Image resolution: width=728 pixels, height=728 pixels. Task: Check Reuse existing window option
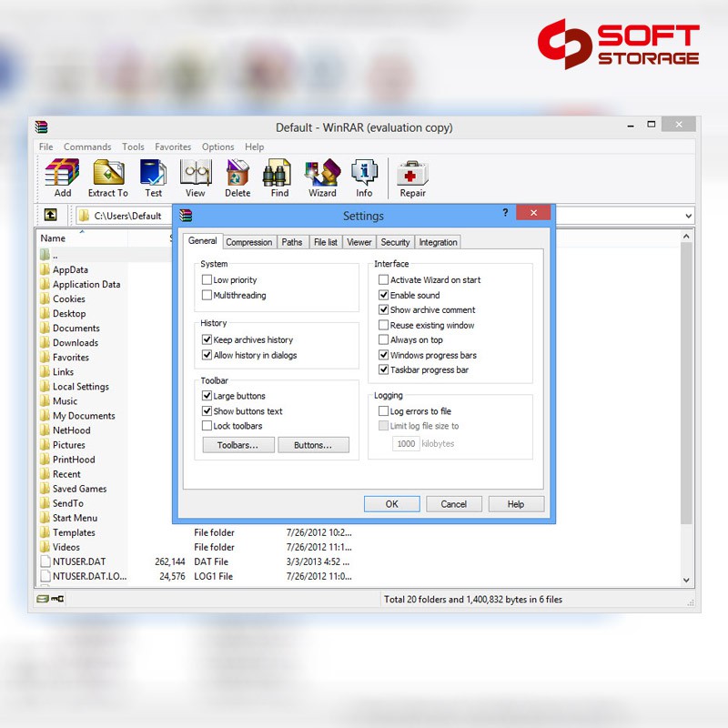click(x=383, y=325)
